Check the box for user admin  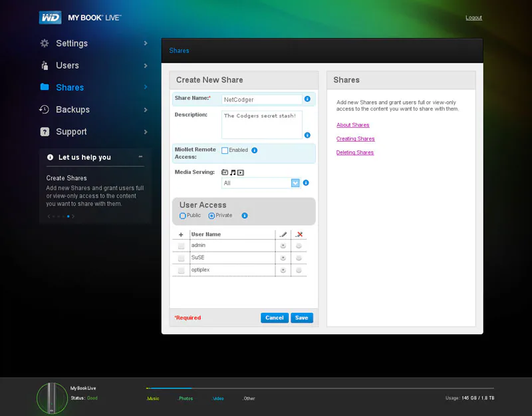click(x=181, y=246)
